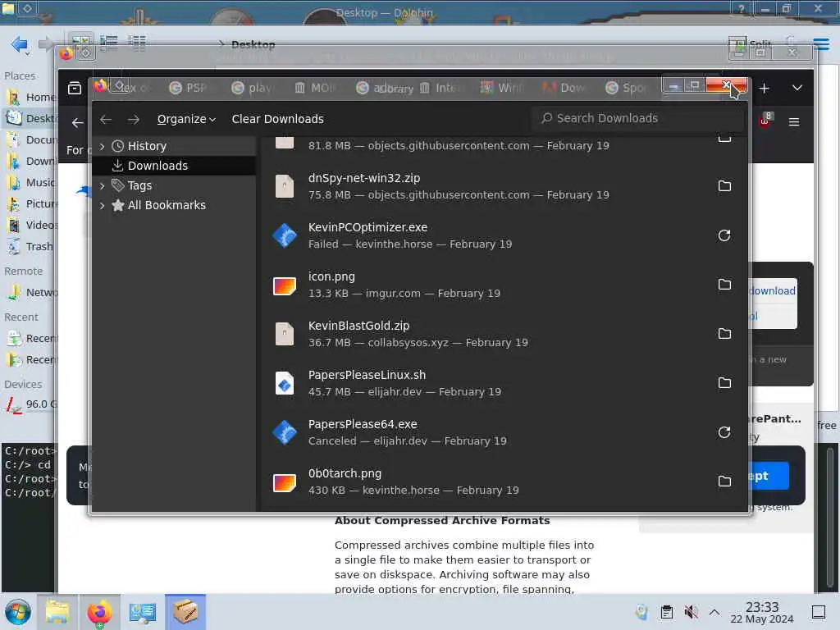Open the clock showing 23:33
Image resolution: width=840 pixels, height=630 pixels.
tap(762, 612)
